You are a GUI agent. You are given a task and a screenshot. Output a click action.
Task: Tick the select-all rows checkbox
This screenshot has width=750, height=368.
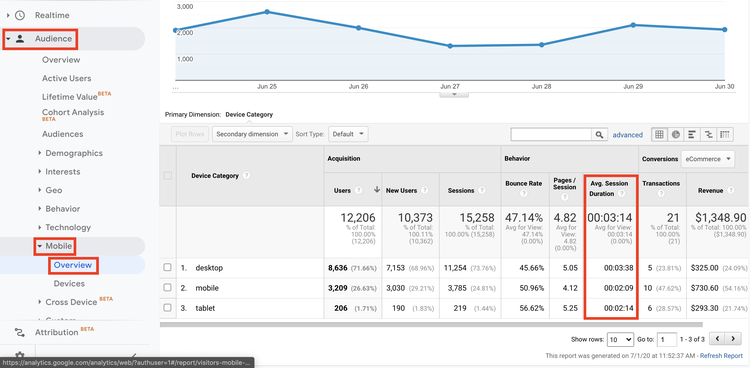167,176
